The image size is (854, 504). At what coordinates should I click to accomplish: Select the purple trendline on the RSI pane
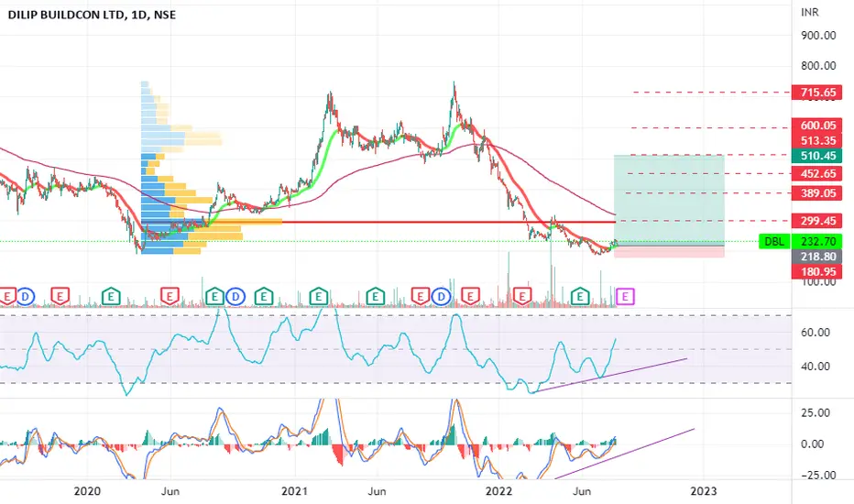[x=610, y=376]
